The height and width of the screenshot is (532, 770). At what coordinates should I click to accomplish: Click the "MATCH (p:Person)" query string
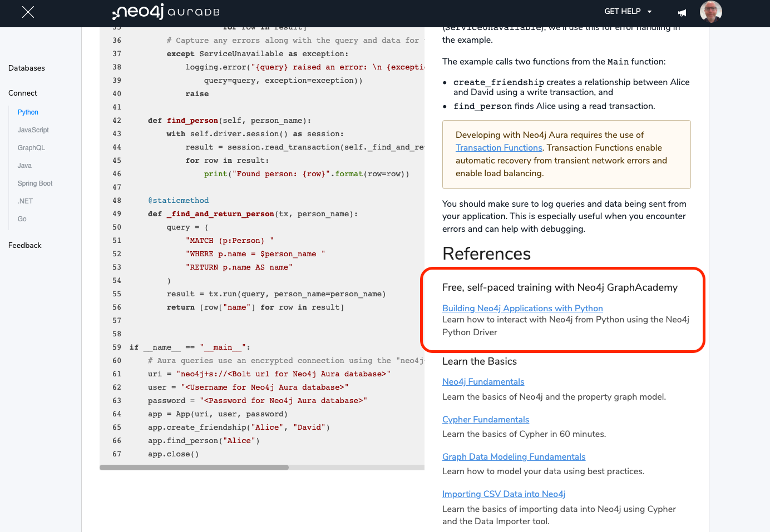pos(230,241)
